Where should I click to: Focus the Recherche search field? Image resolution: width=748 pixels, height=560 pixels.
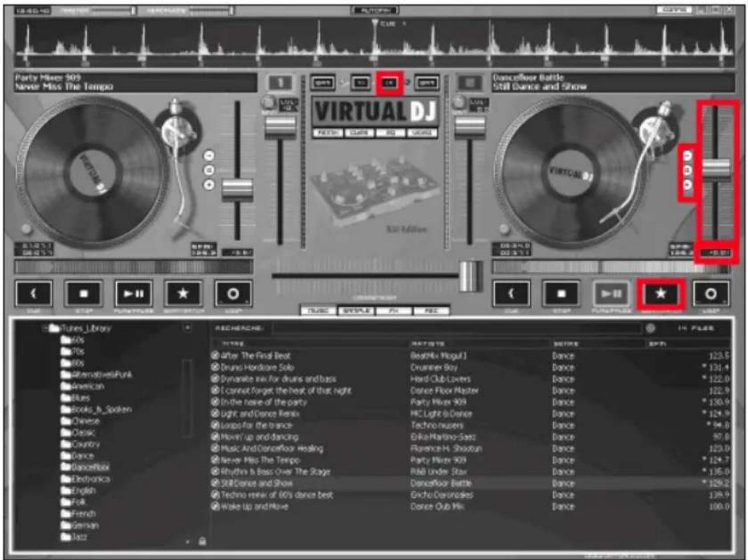pos(457,328)
